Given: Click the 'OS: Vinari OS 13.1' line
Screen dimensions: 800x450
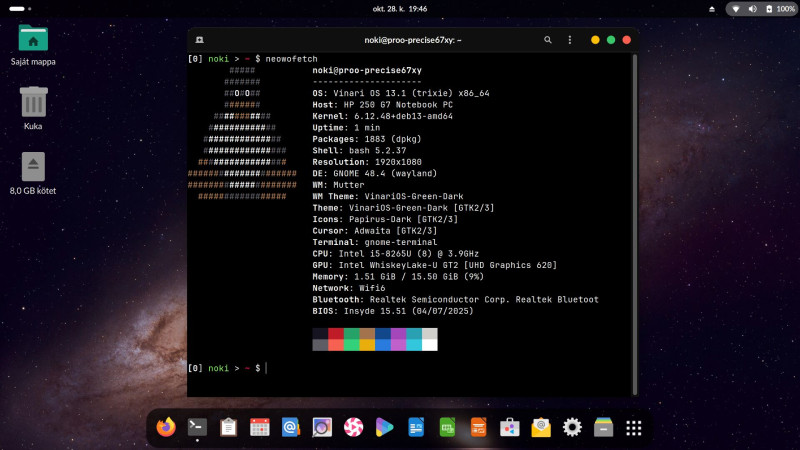Looking at the screenshot, I should (x=401, y=93).
